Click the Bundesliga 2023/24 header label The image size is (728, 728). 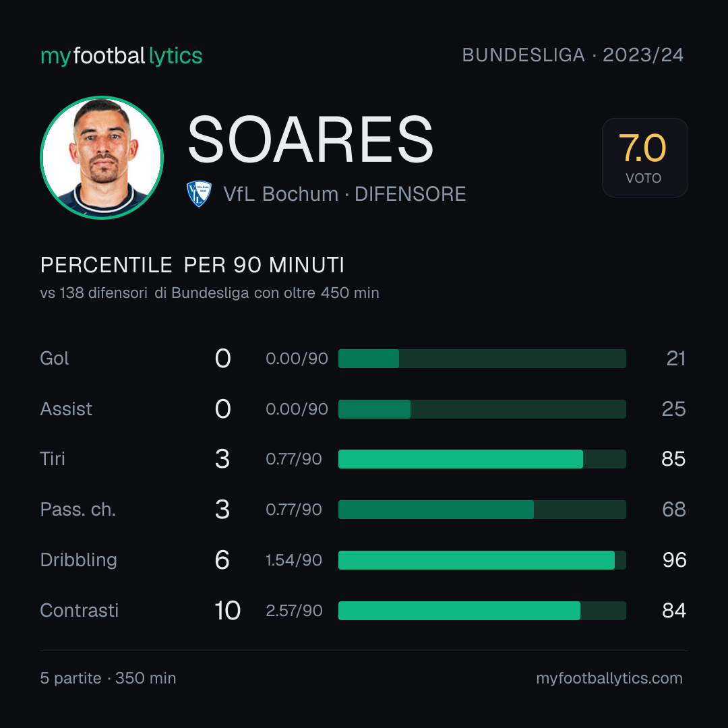pos(572,55)
